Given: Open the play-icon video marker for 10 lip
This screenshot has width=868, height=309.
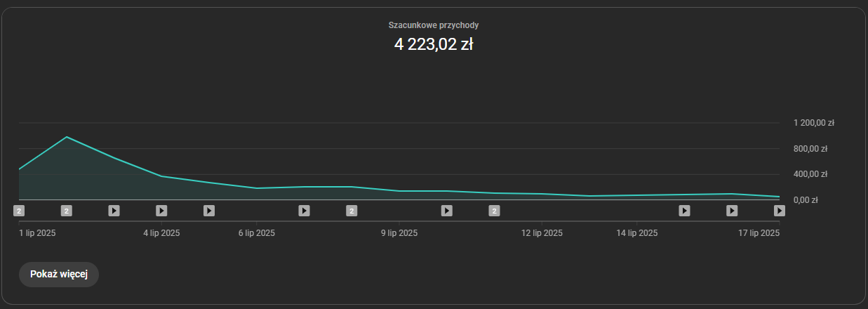Looking at the screenshot, I should 446,210.
